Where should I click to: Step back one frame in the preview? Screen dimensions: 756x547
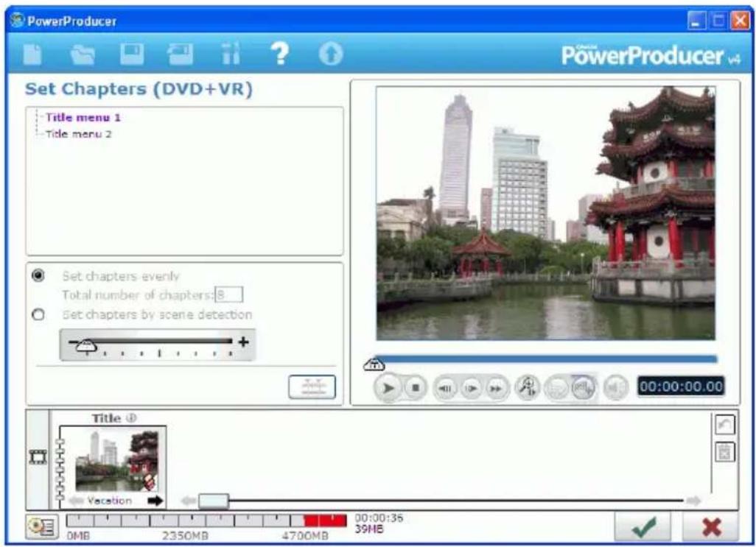[446, 388]
